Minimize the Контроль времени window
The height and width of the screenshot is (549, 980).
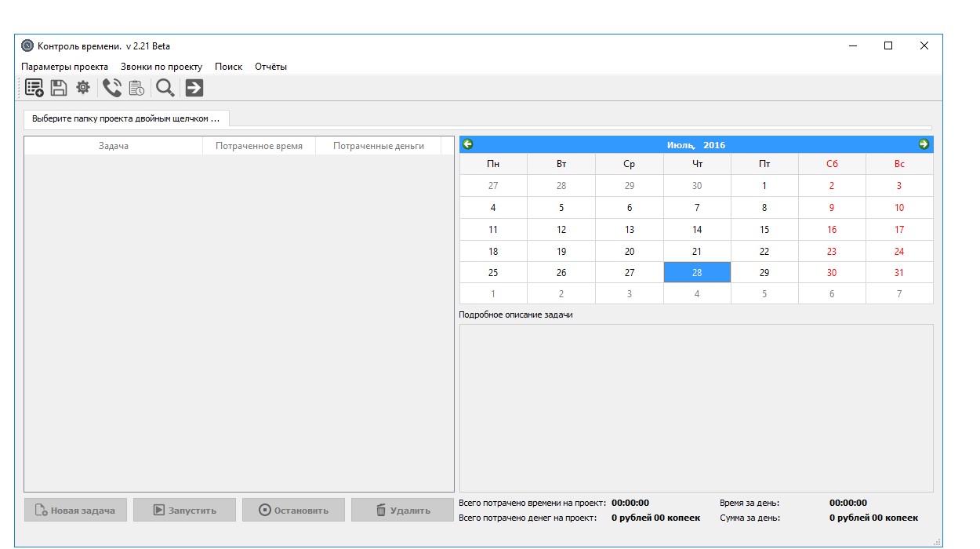[x=852, y=45]
